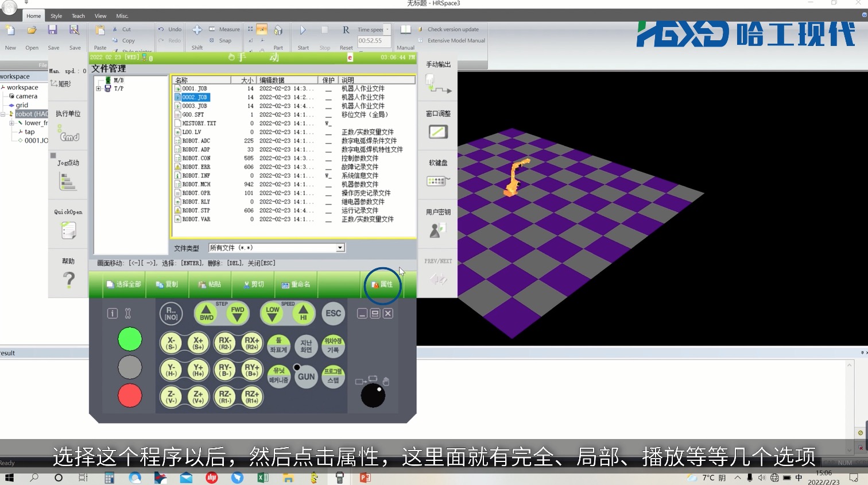
Task: Click the New file icon in the ribbon
Action: click(x=10, y=30)
